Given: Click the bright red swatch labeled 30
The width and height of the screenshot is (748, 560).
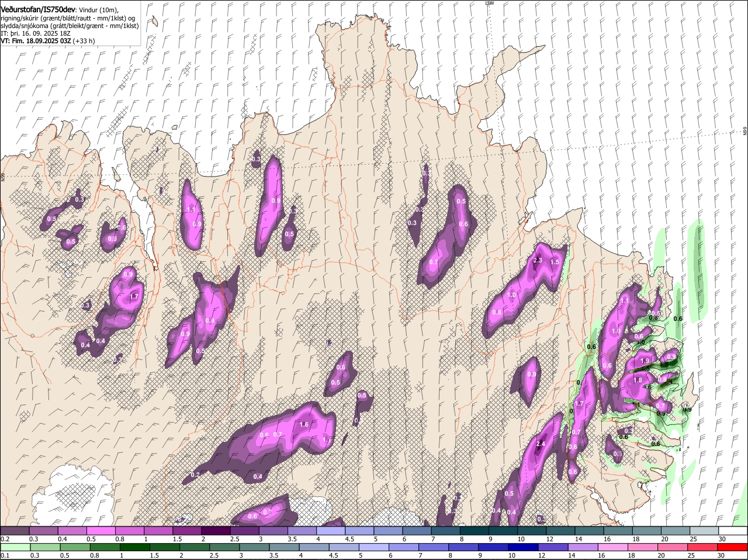Looking at the screenshot, I should click(733, 547).
